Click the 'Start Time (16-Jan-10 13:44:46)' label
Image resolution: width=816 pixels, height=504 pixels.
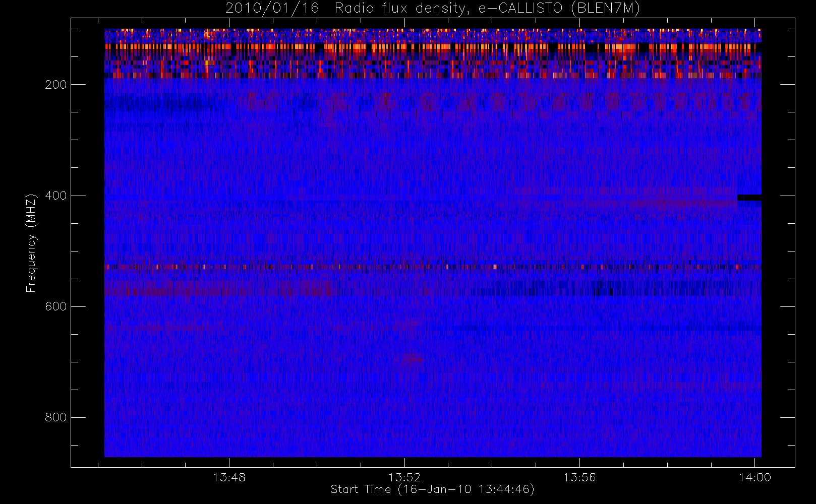(x=433, y=489)
